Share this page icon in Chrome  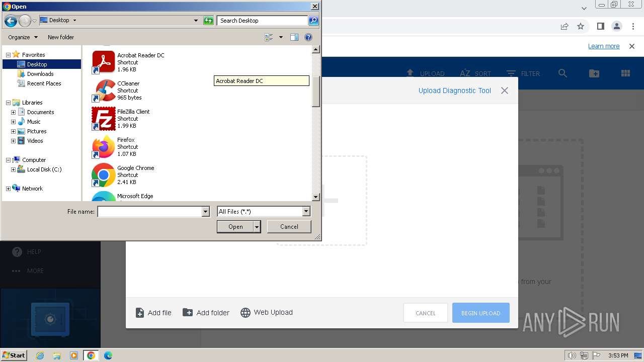tap(565, 26)
